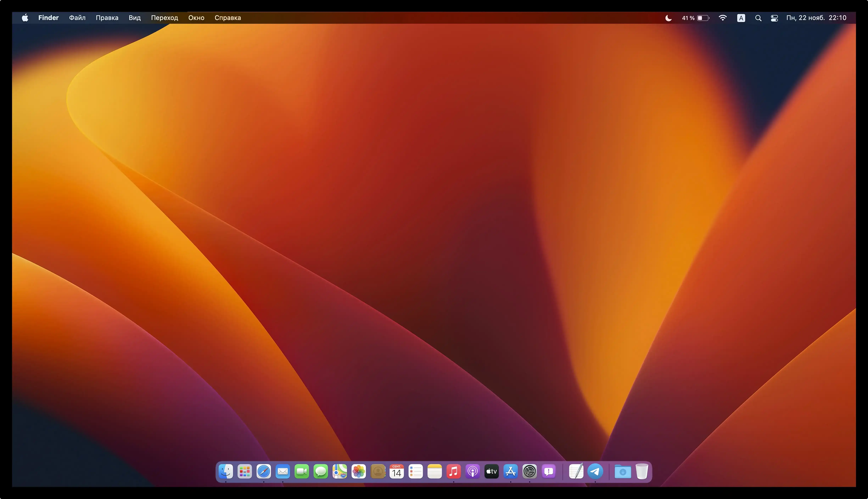Open the Apple menu

[25, 18]
